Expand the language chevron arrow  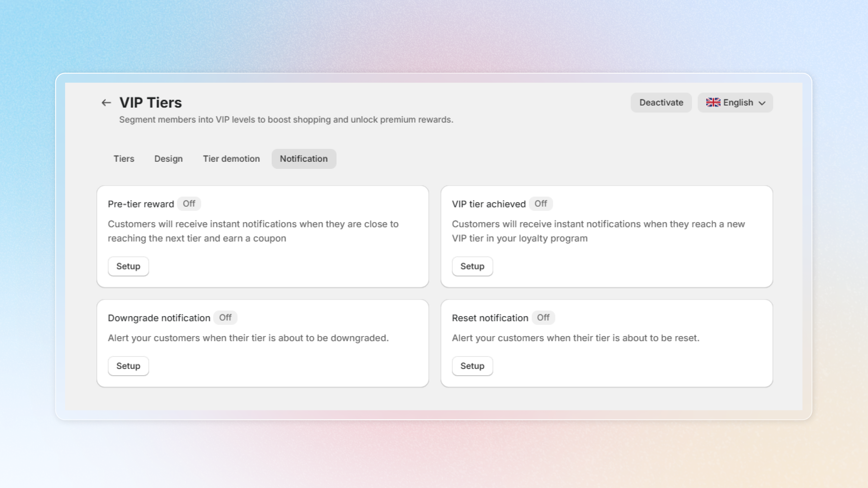[762, 103]
